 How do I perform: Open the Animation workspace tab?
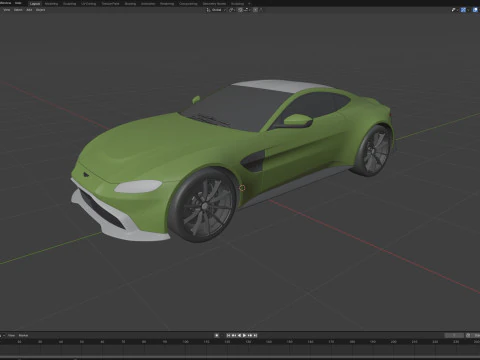(x=148, y=4)
